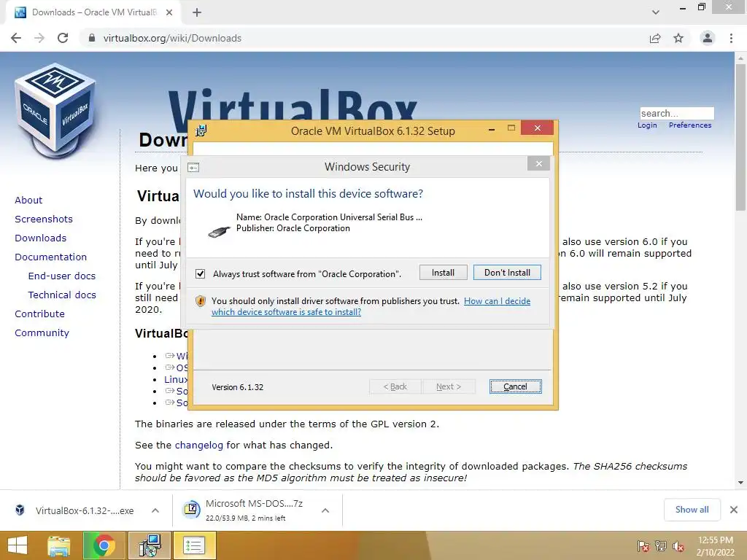This screenshot has height=560, width=747.
Task: Cancel the VirtualBox 6.1.32 setup
Action: click(515, 386)
